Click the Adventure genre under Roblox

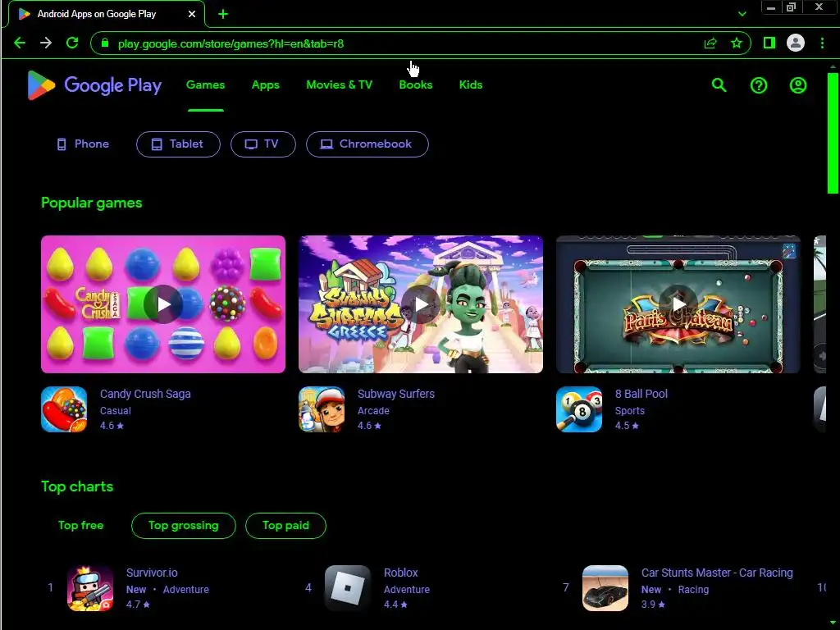[x=407, y=589]
